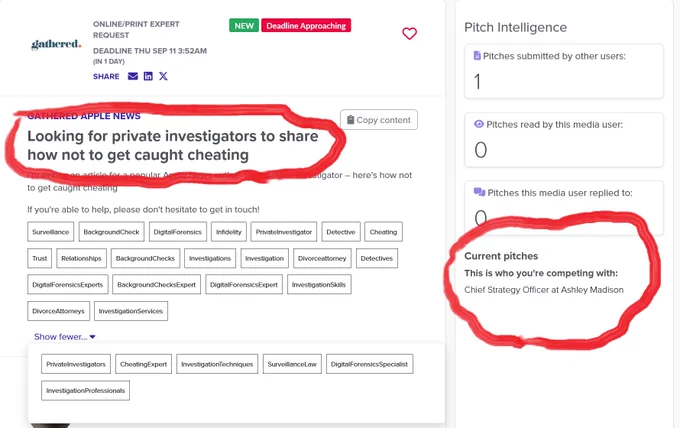The height and width of the screenshot is (428, 680).
Task: Share request on X icon
Action: pos(163,76)
